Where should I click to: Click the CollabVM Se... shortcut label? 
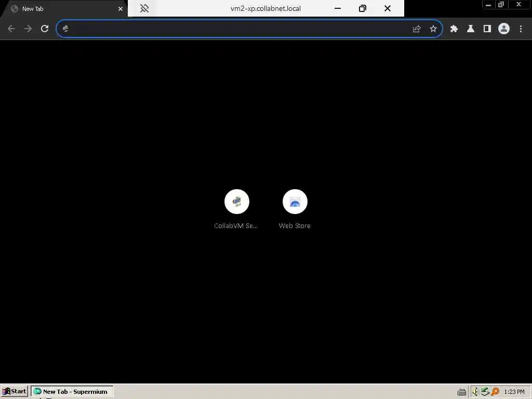(236, 226)
